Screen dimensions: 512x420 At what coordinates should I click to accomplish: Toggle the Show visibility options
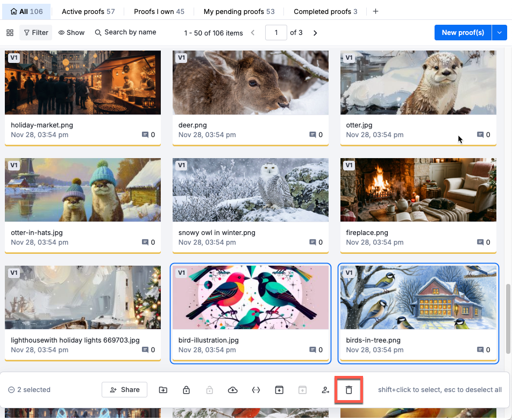point(72,33)
